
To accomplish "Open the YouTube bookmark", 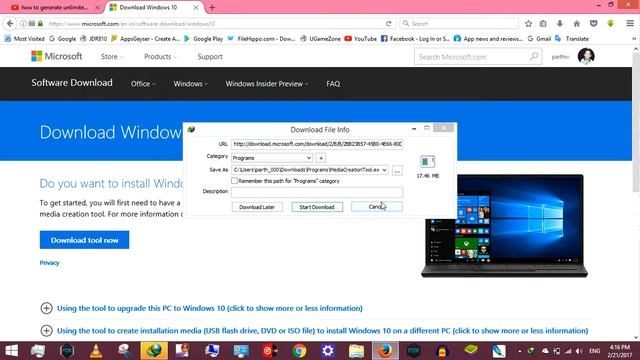I will pos(360,39).
